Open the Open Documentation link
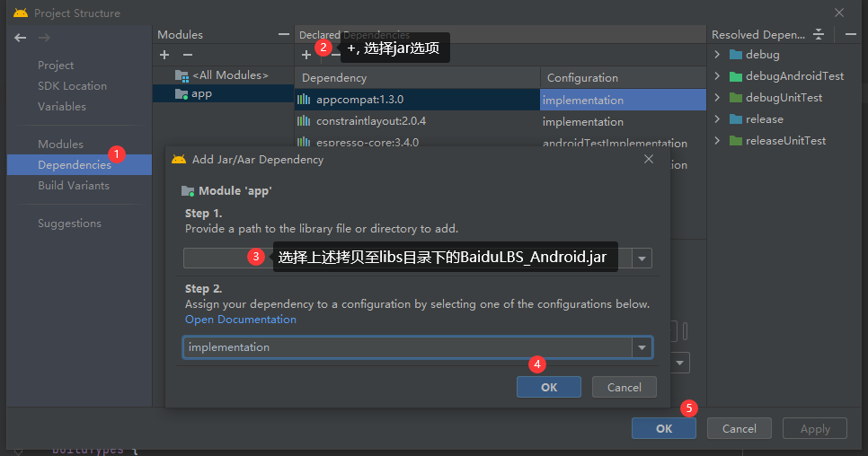 point(240,320)
